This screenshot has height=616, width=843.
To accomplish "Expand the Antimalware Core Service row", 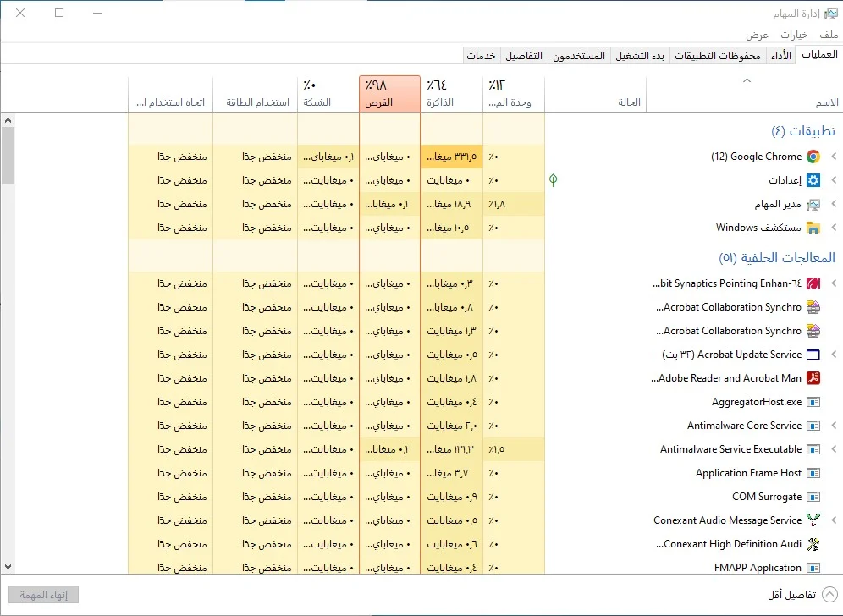I will 834,426.
